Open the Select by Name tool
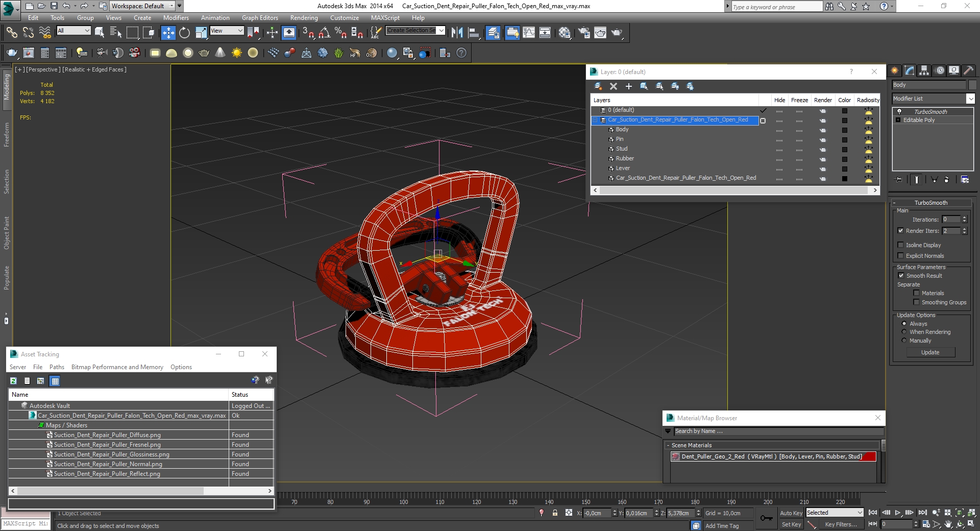Viewport: 980px width, 531px height. (x=116, y=33)
